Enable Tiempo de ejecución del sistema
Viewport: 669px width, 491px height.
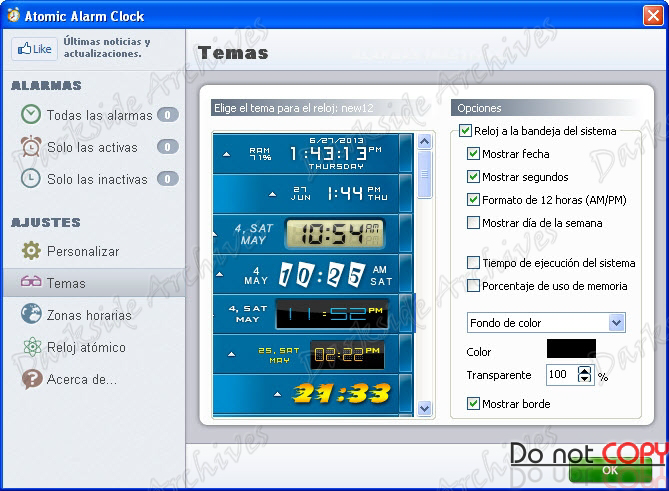tap(473, 262)
